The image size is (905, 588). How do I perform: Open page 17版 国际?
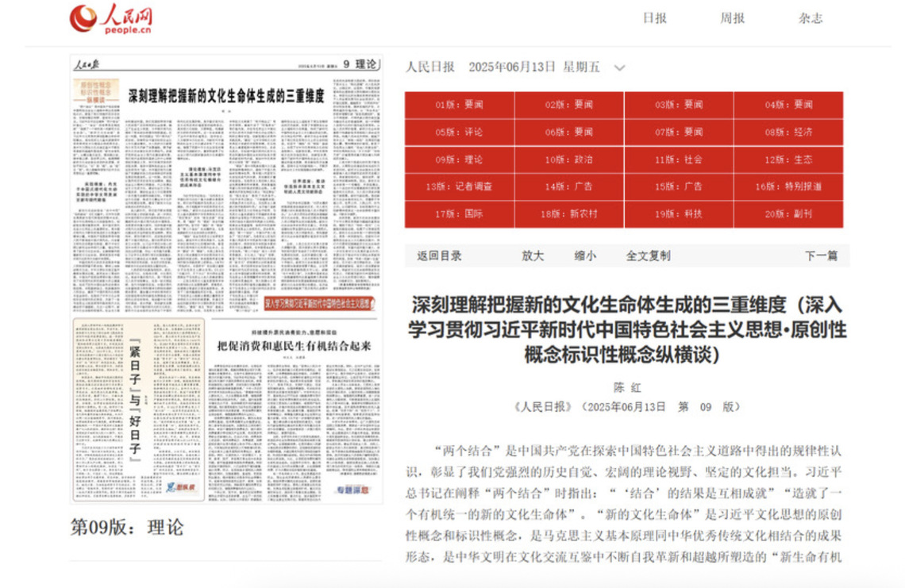click(x=460, y=214)
